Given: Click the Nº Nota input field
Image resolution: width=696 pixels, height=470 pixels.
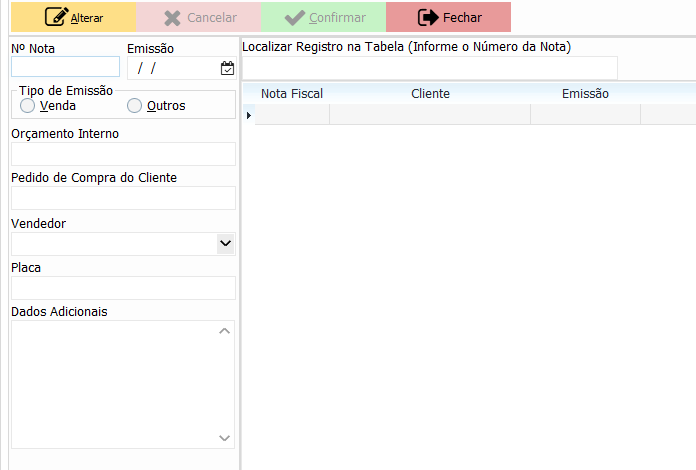Looking at the screenshot, I should click(65, 67).
